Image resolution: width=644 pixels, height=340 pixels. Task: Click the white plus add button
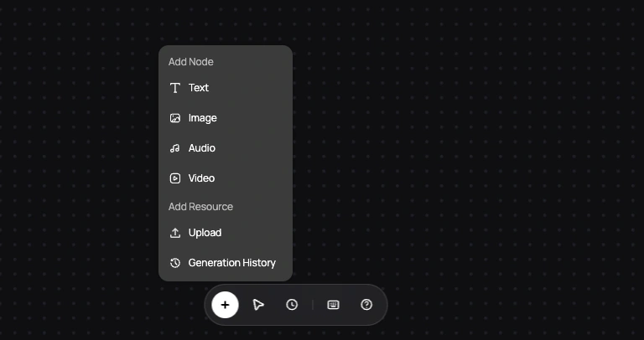(x=225, y=305)
